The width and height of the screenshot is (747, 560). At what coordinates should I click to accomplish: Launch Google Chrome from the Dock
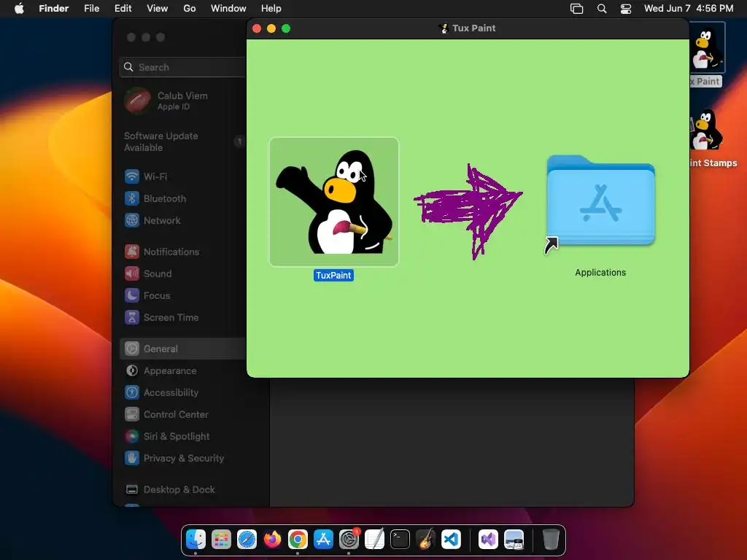298,540
